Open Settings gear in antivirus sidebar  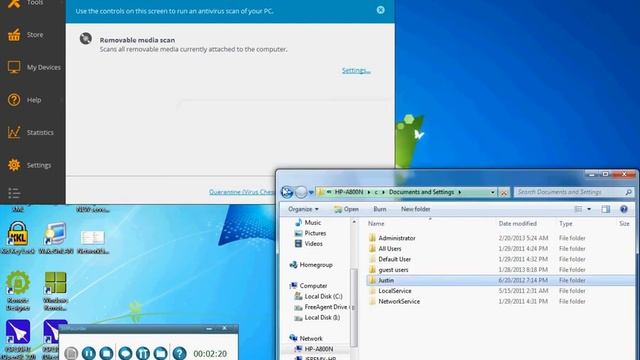(x=29, y=165)
